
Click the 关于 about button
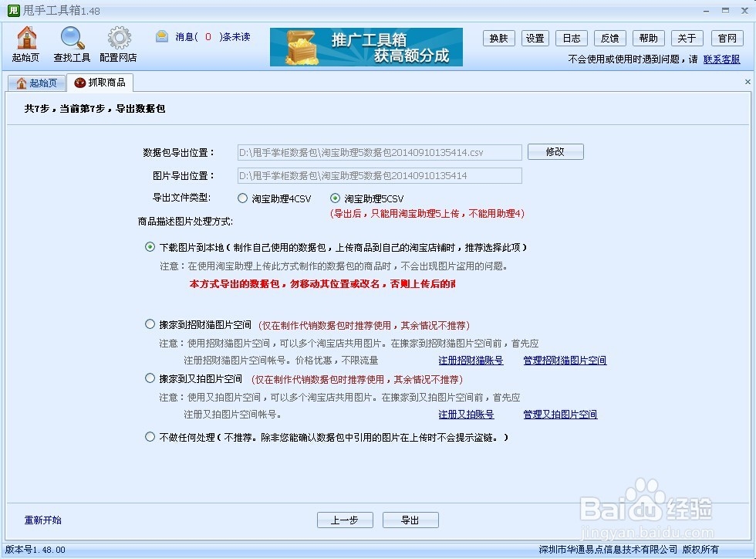pos(687,38)
